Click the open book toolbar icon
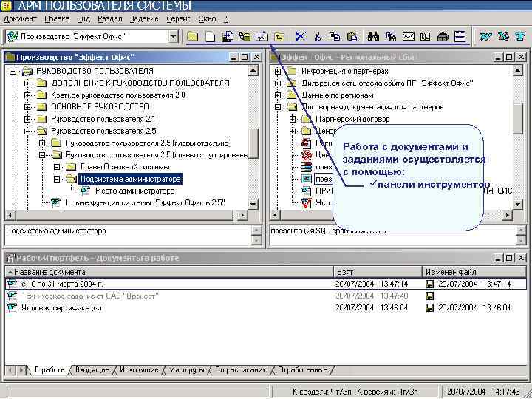 425,36
